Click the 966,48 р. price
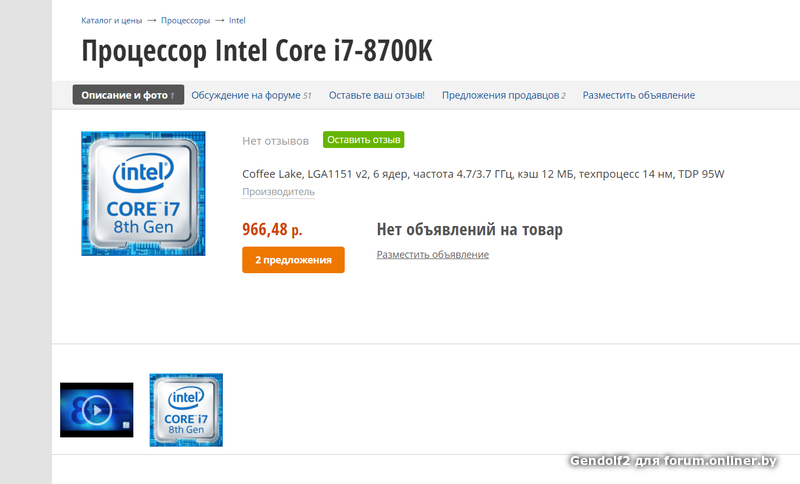This screenshot has height=484, width=800. point(272,230)
